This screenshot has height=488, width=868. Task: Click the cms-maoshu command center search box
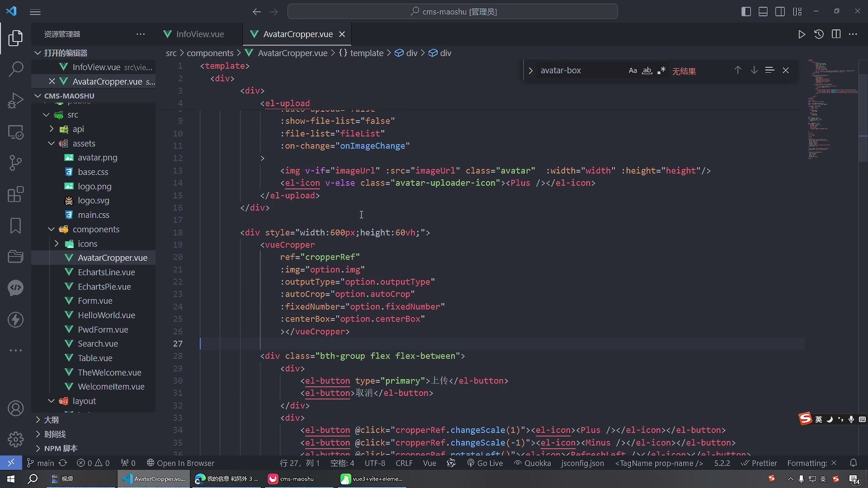[453, 12]
